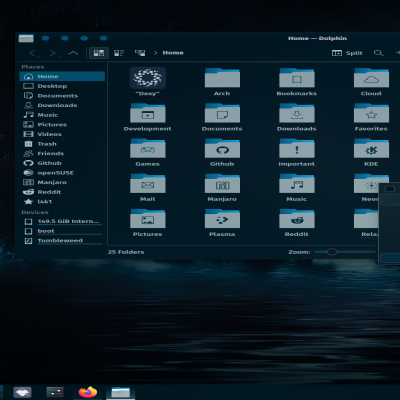Click the Zoom slider handle
This screenshot has height=400, width=400.
(332, 252)
